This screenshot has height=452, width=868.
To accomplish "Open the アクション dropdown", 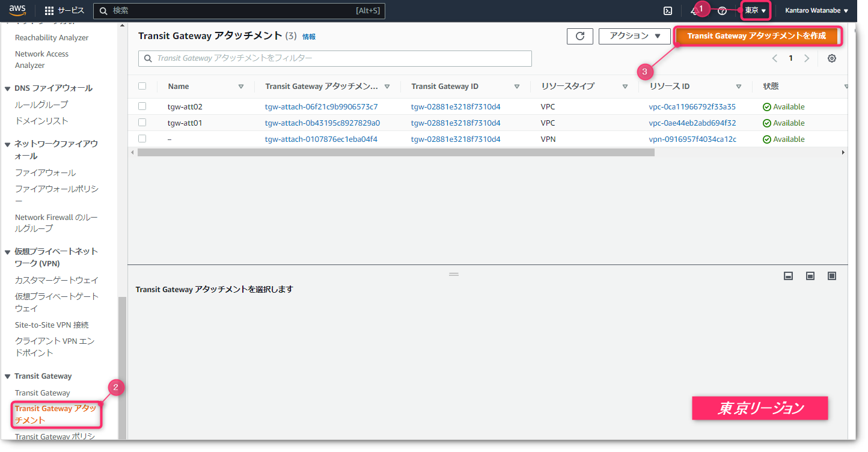I will tap(635, 36).
